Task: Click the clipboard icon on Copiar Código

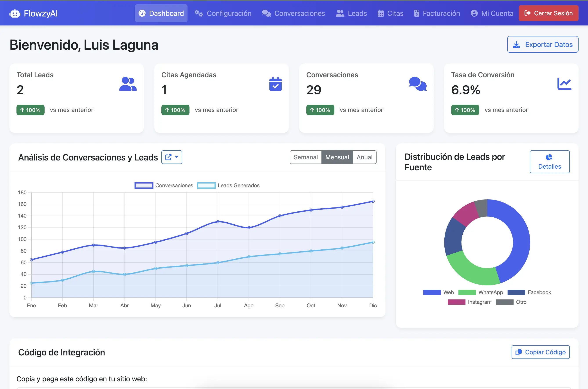Action: pyautogui.click(x=519, y=352)
